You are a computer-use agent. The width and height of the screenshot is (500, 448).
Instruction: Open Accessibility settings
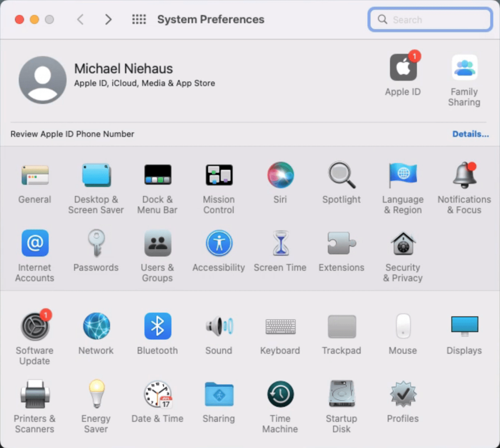pyautogui.click(x=219, y=244)
